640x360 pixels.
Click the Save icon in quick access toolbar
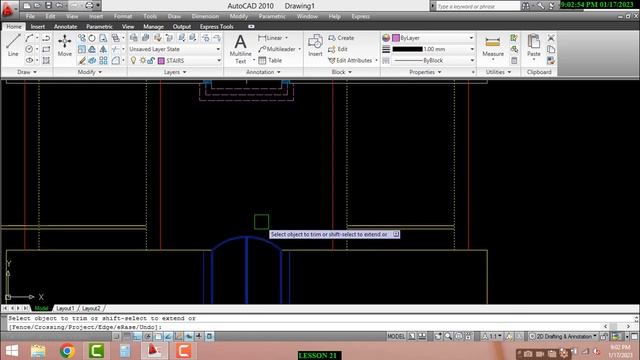(x=48, y=6)
